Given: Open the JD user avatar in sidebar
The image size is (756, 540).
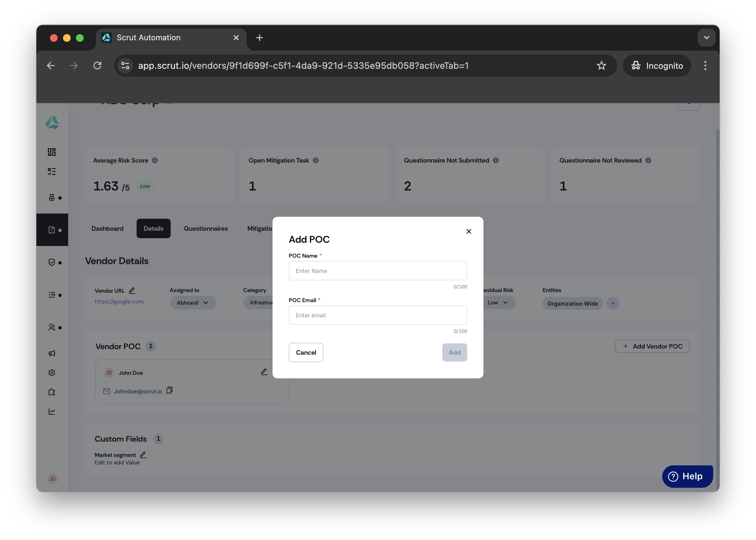Looking at the screenshot, I should (53, 479).
